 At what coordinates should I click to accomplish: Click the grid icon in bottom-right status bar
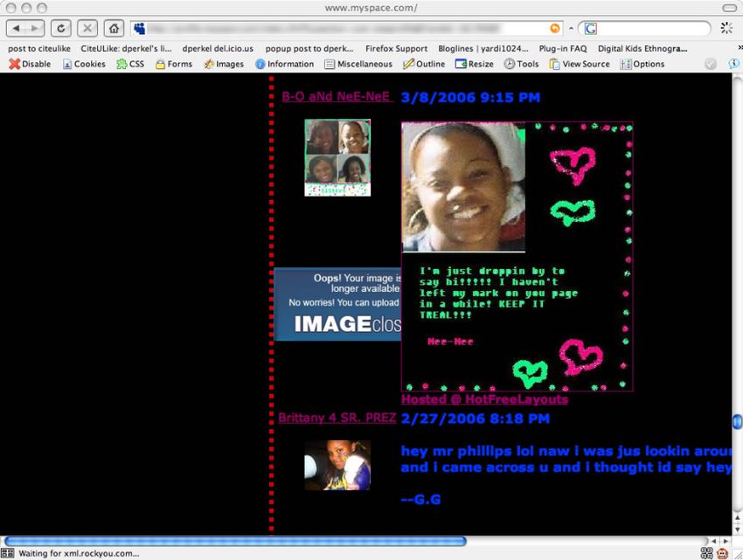[706, 553]
